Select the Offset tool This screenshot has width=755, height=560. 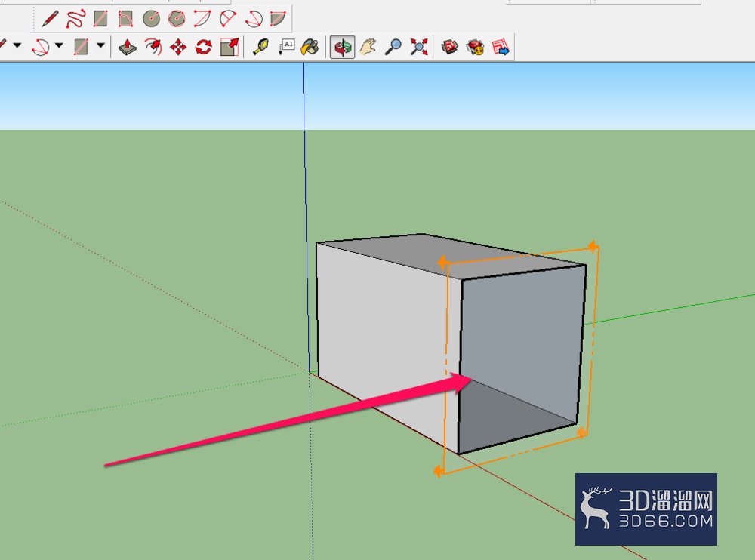click(x=153, y=47)
